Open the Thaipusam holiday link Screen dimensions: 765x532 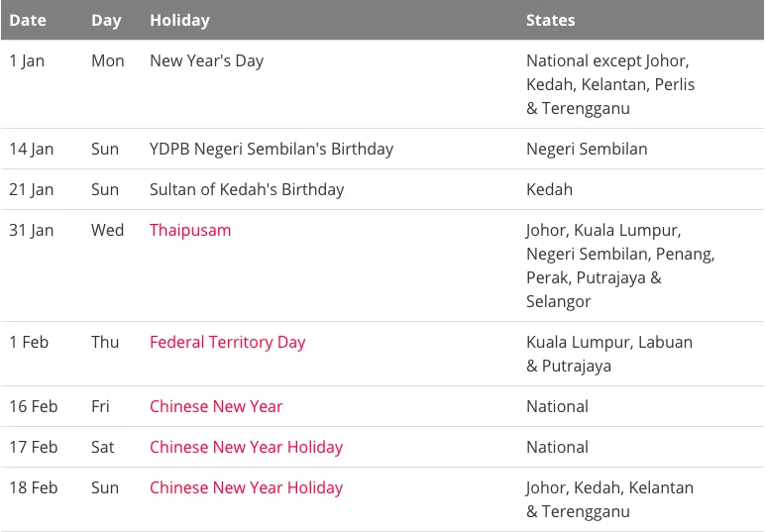tap(190, 230)
